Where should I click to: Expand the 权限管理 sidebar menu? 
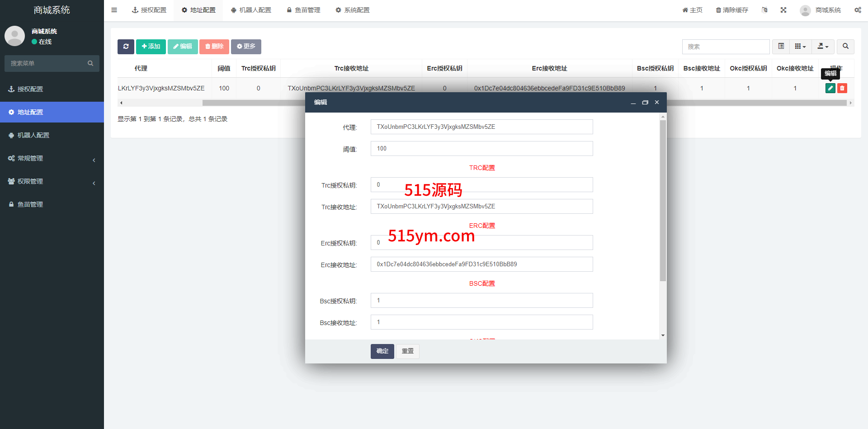(52, 181)
